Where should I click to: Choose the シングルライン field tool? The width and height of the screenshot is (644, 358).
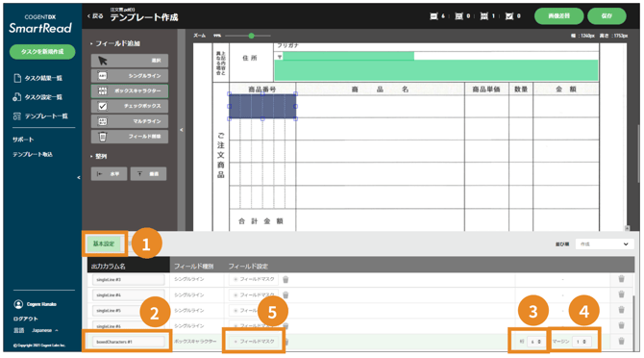click(130, 76)
